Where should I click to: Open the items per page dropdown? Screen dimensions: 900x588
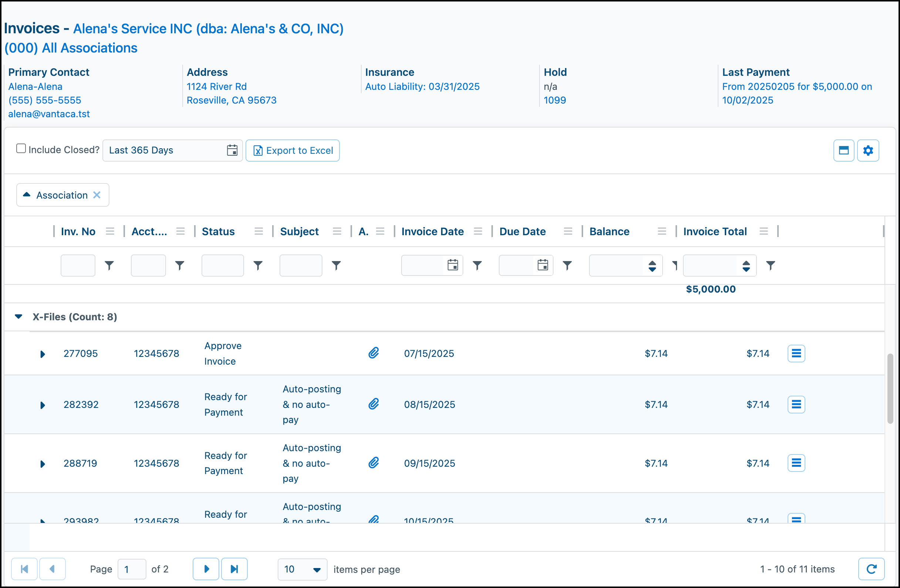[302, 569]
